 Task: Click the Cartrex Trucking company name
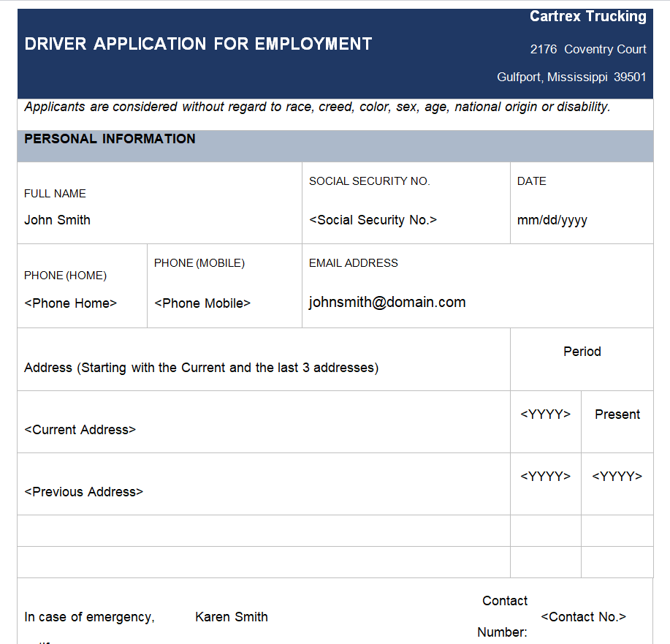pyautogui.click(x=587, y=17)
